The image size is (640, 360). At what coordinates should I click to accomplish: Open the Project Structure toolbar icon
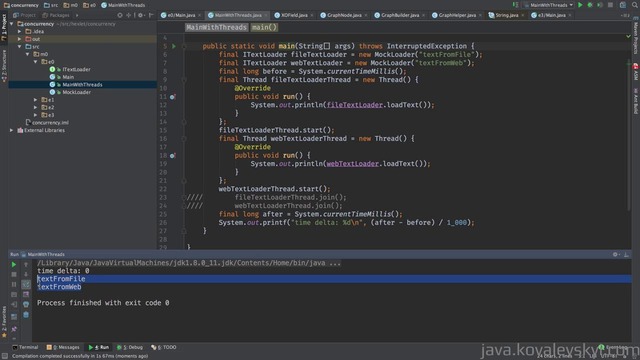pos(623,5)
